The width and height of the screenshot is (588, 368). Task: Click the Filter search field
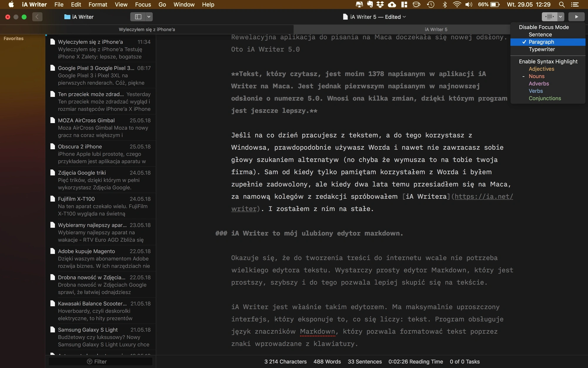pyautogui.click(x=100, y=362)
